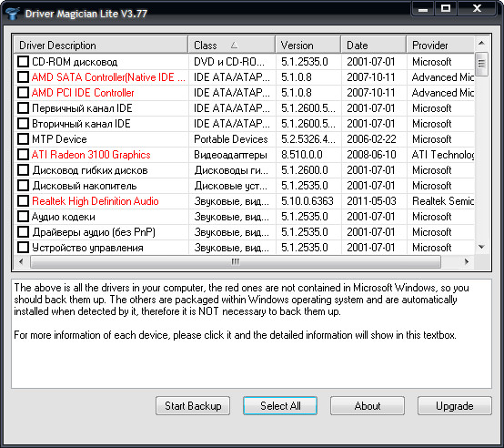Click the scroll up arrow of driver list

coord(481,43)
